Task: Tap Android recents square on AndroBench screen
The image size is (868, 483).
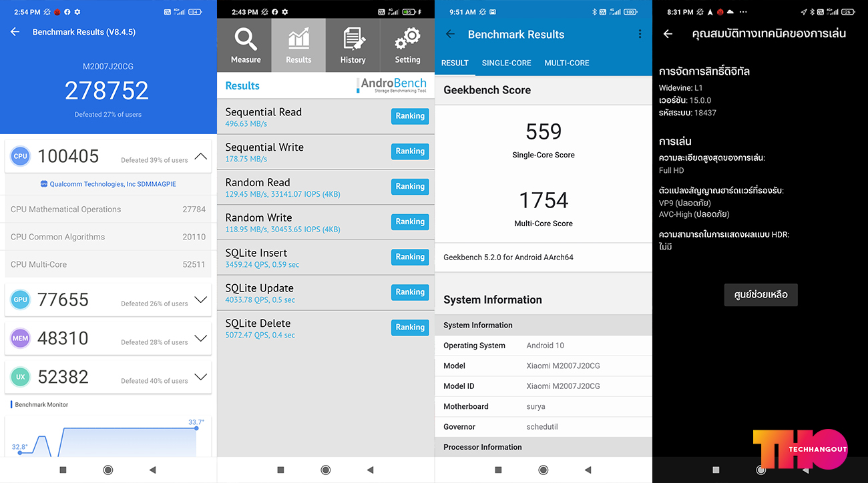Action: (x=280, y=470)
